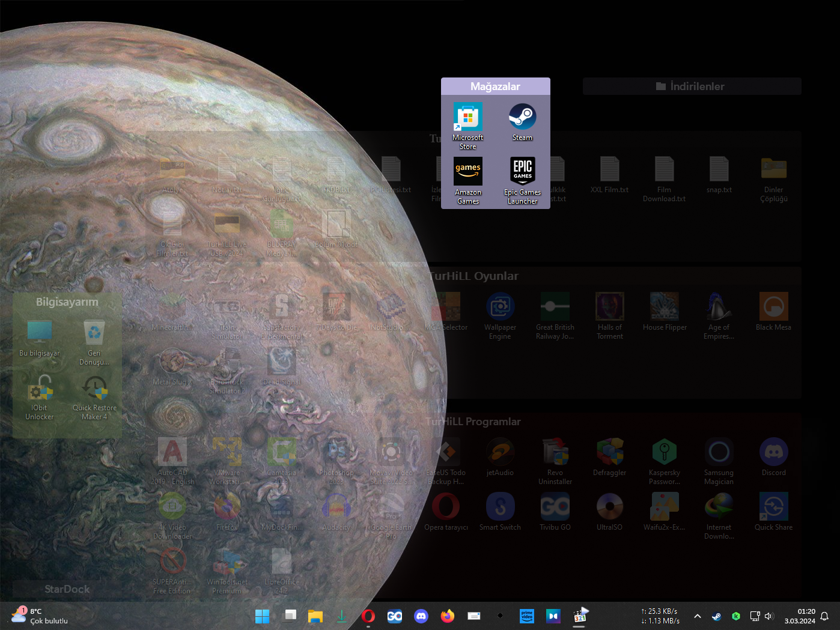Open the green download arrow taskbar app

[342, 616]
